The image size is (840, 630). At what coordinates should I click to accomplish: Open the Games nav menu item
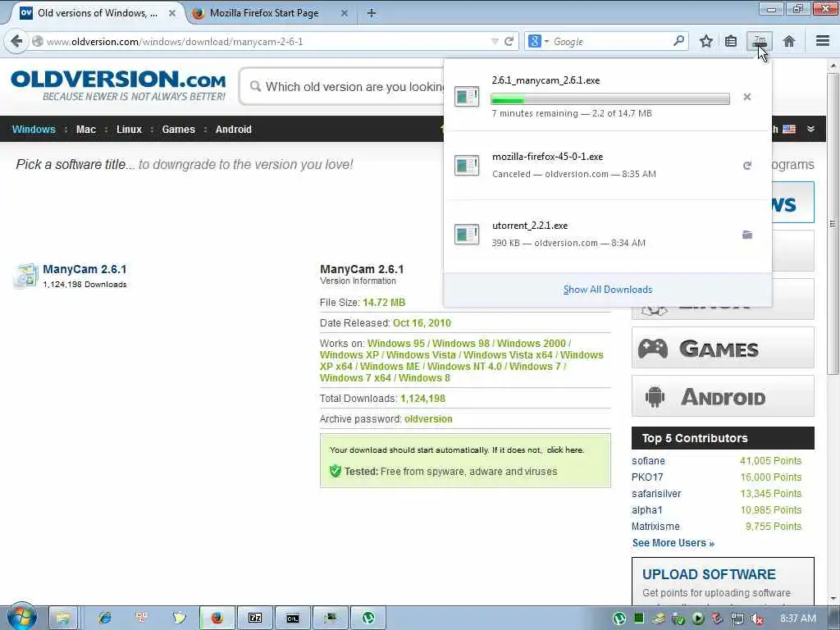point(178,129)
